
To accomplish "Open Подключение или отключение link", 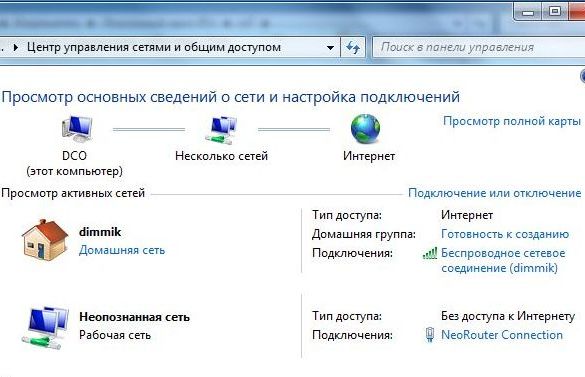I will point(494,193).
